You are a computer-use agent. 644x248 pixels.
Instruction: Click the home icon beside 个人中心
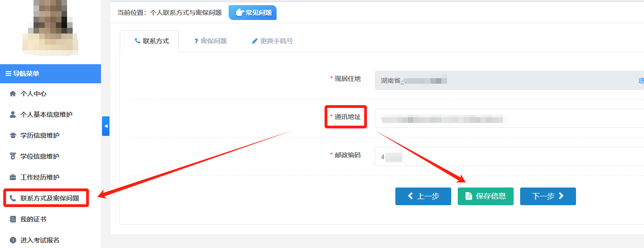13,94
